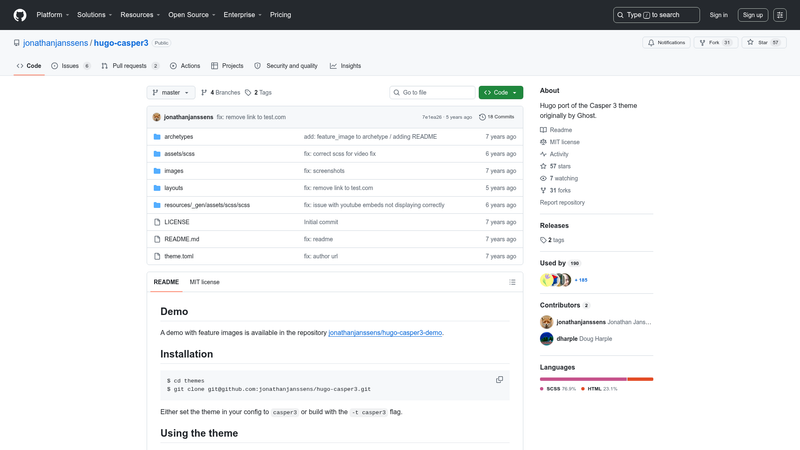Click the Go to file input
This screenshot has width=800, height=450.
(432, 92)
